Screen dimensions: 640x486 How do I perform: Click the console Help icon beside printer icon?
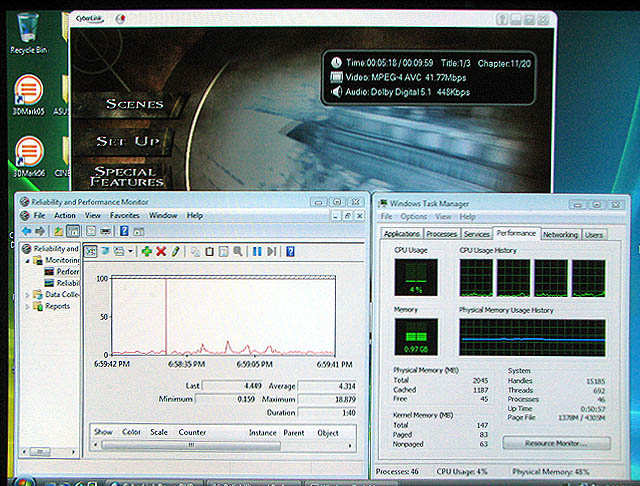124,231
